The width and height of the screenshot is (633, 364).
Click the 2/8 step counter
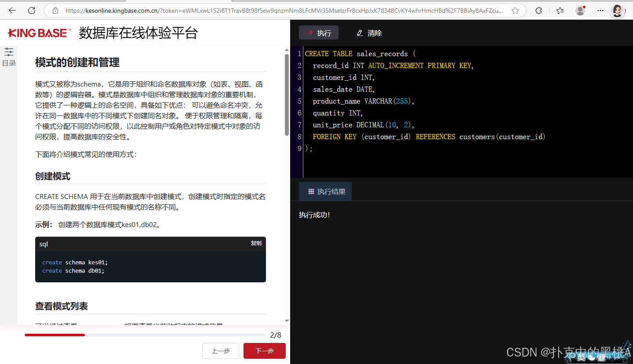(x=276, y=335)
